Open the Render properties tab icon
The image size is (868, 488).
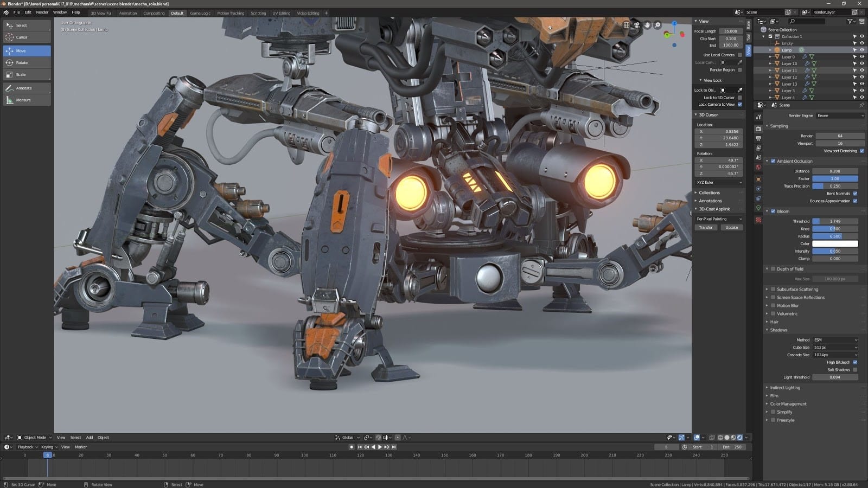click(x=758, y=129)
